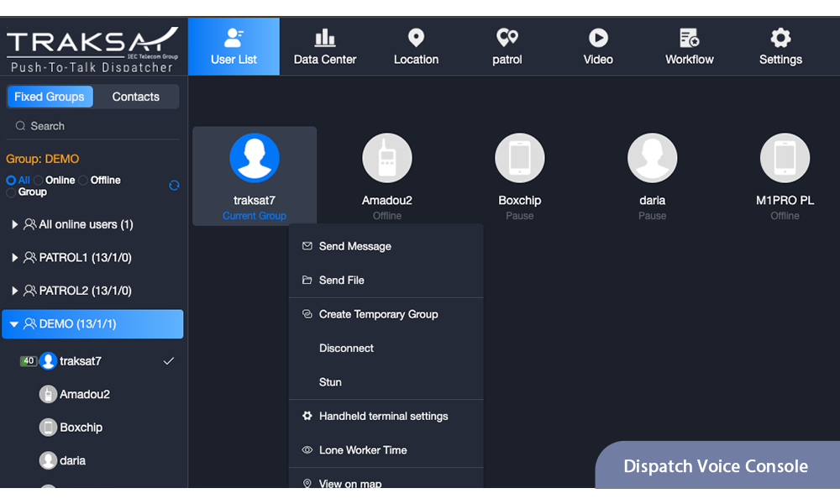Viewport: 840px width, 504px height.
Task: Select the Amadou2 radio device avatar
Action: (x=387, y=159)
